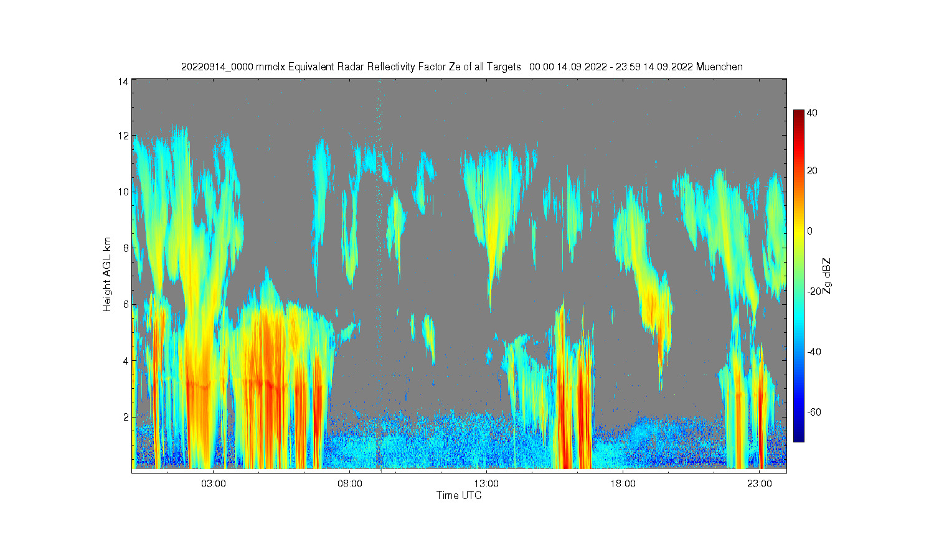Click the colorbar value -40

click(814, 352)
